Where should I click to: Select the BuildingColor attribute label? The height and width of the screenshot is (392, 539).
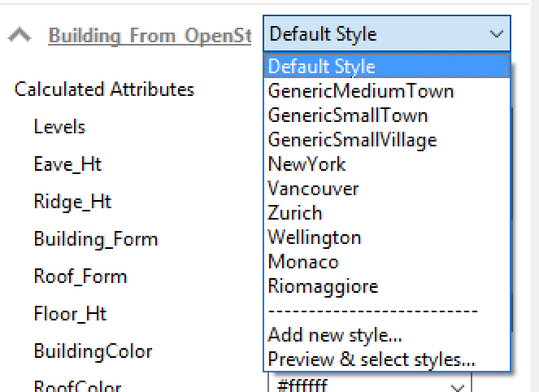[x=93, y=351]
